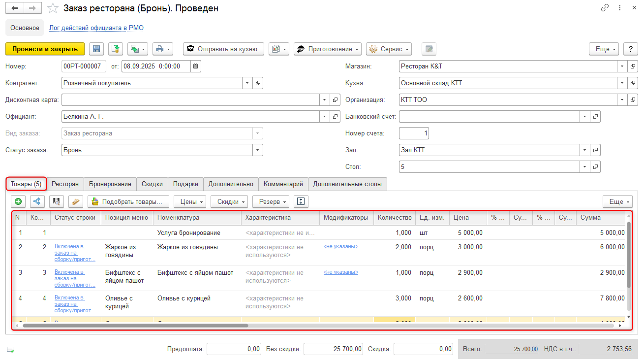Open the Дополнительные столы tab
The height and width of the screenshot is (363, 644).
pyautogui.click(x=347, y=184)
